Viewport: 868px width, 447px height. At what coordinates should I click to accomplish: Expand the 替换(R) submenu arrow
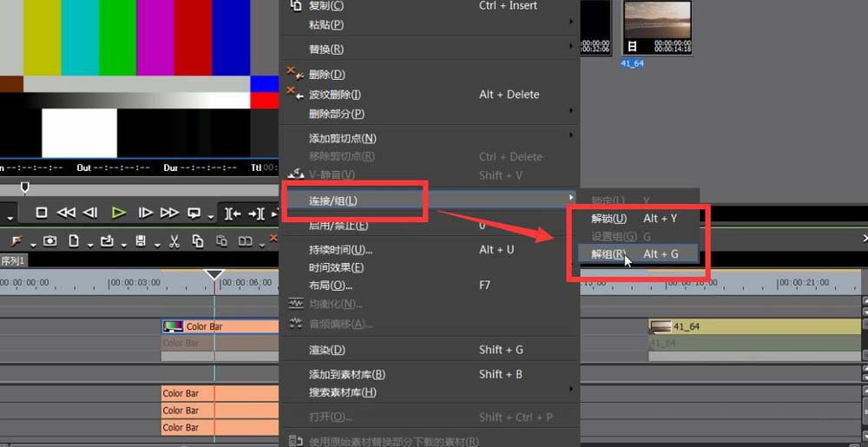click(x=571, y=47)
